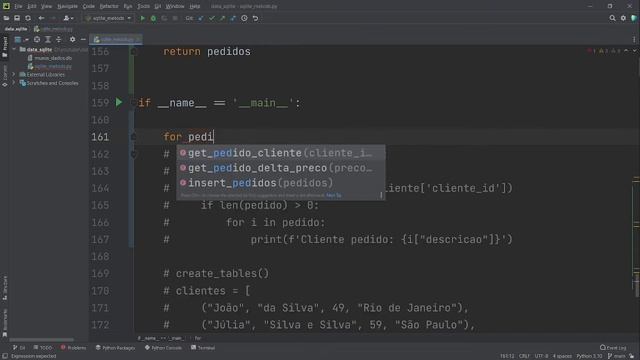Click Git Push green arrow icon

[x=222, y=18]
